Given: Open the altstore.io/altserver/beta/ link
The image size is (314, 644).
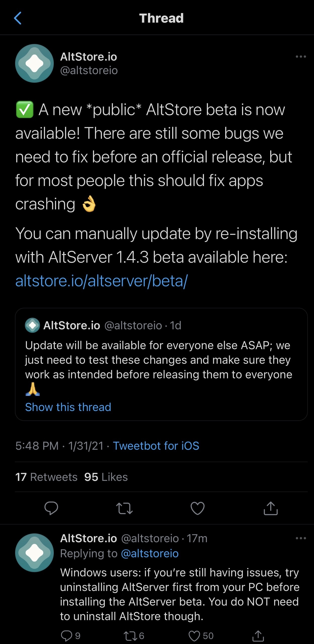Looking at the screenshot, I should (x=101, y=281).
